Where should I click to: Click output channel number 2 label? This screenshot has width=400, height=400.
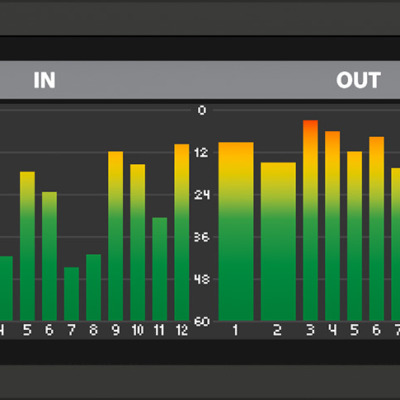pos(277,330)
